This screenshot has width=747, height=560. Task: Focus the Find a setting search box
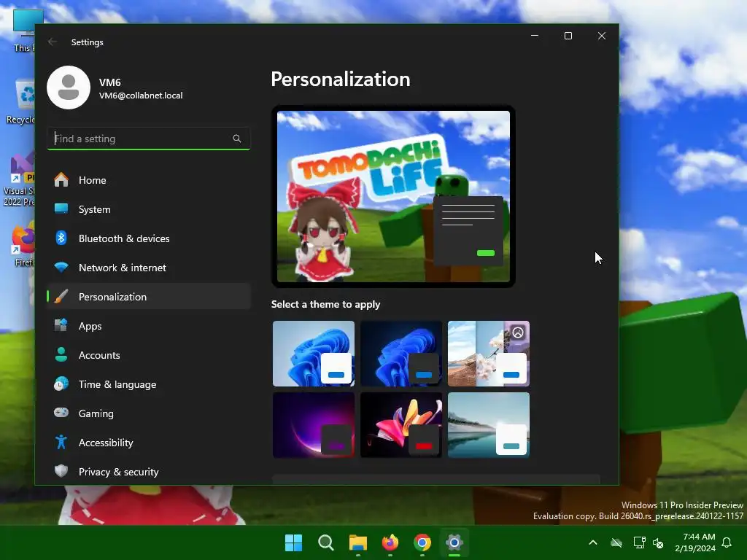(149, 139)
